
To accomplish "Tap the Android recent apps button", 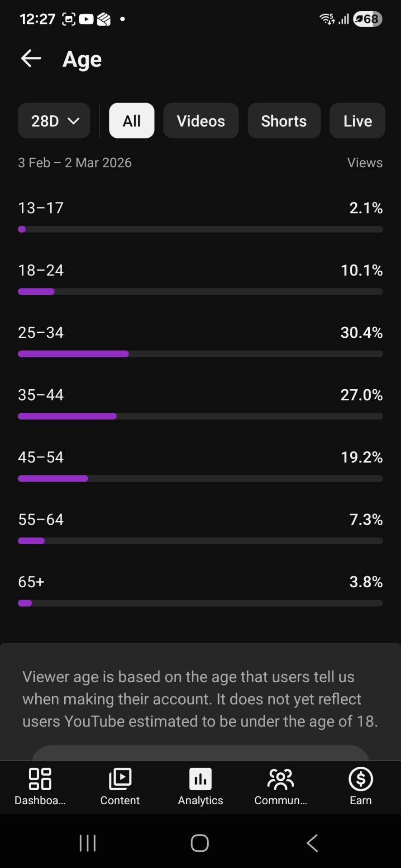I will 87,843.
